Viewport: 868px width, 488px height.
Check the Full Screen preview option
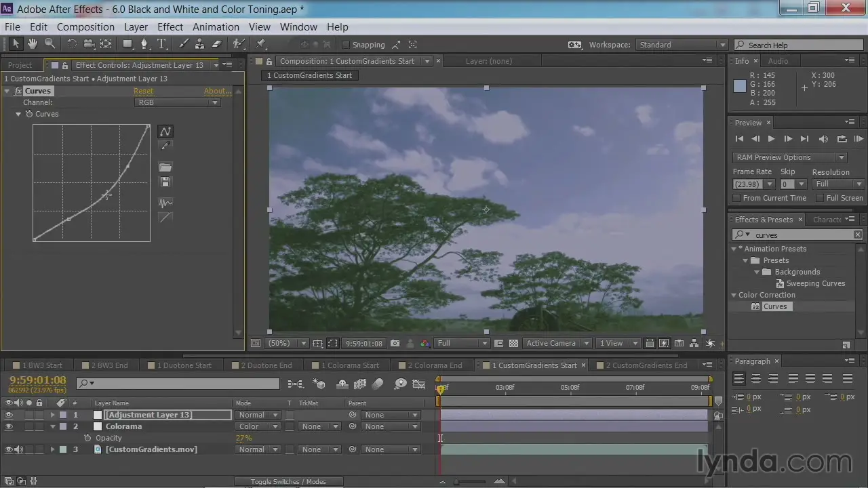point(820,198)
